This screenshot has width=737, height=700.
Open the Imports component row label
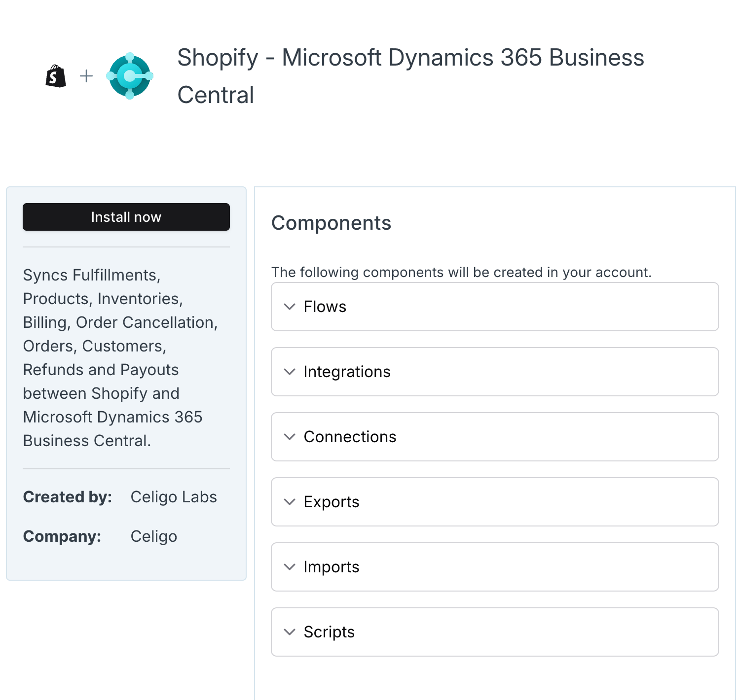[x=332, y=567]
